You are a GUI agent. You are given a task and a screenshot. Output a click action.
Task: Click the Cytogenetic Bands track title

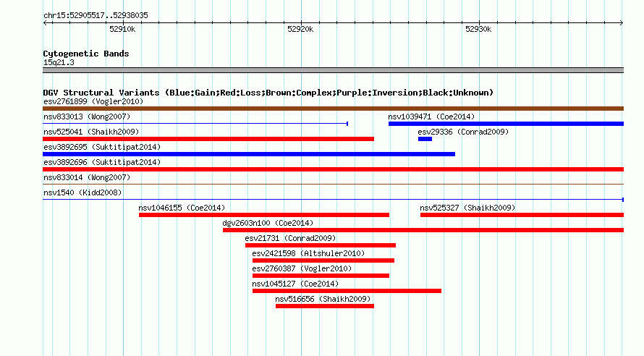click(x=86, y=54)
